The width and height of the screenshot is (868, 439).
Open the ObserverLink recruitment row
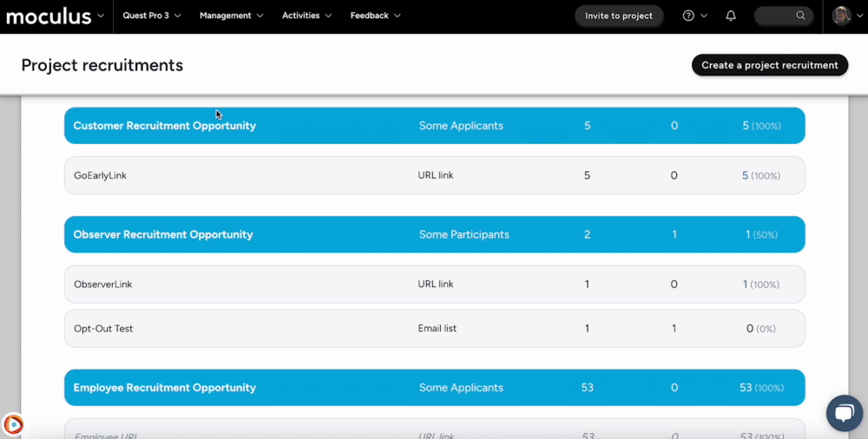103,285
